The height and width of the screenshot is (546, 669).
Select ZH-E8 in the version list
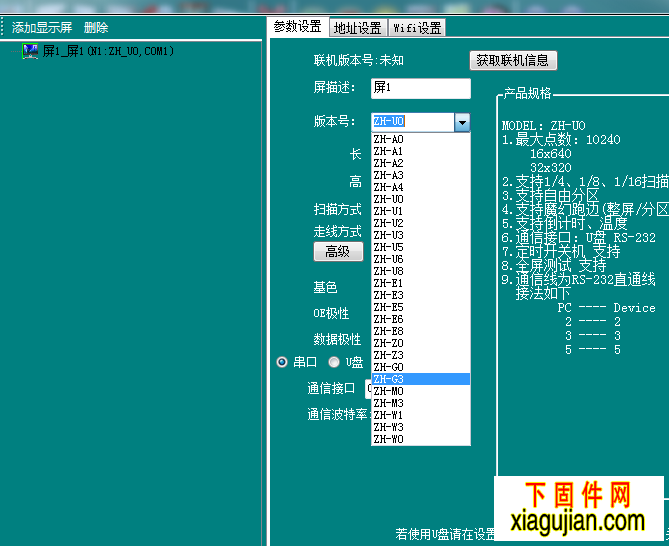(x=421, y=331)
